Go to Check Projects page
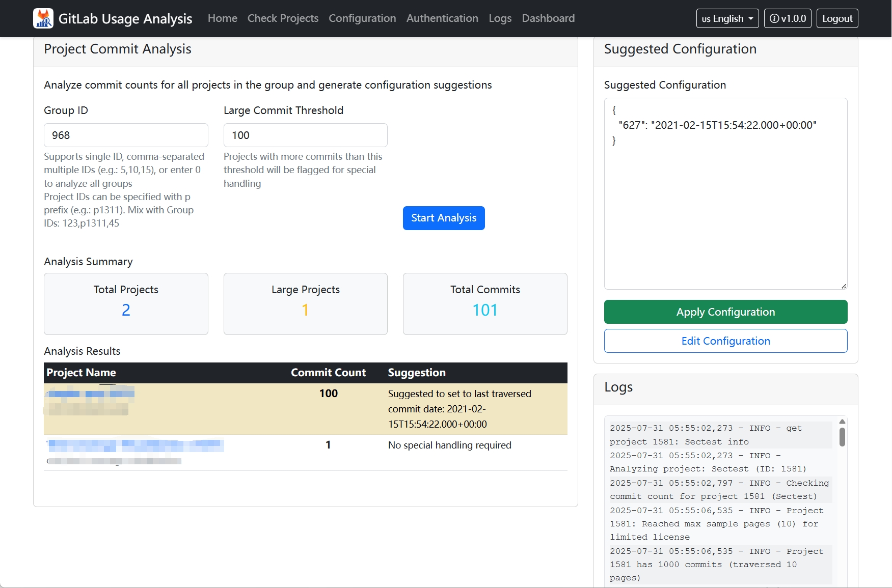This screenshot has width=892, height=588. pyautogui.click(x=283, y=18)
